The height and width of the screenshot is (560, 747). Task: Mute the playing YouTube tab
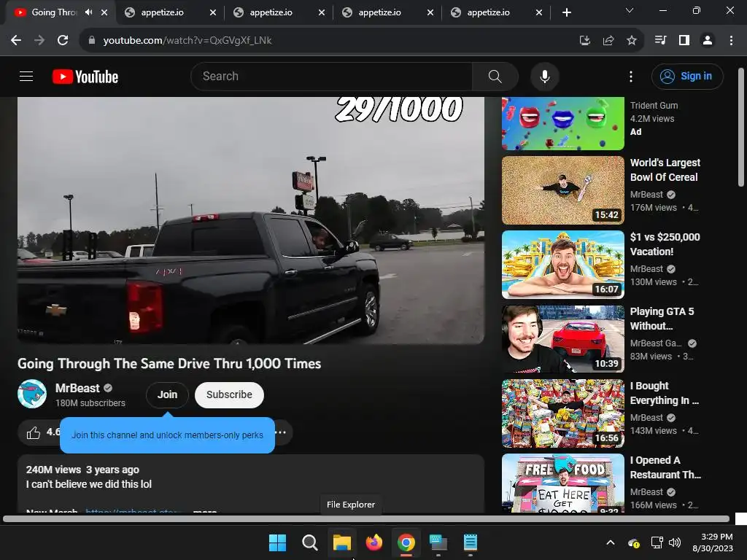click(88, 12)
